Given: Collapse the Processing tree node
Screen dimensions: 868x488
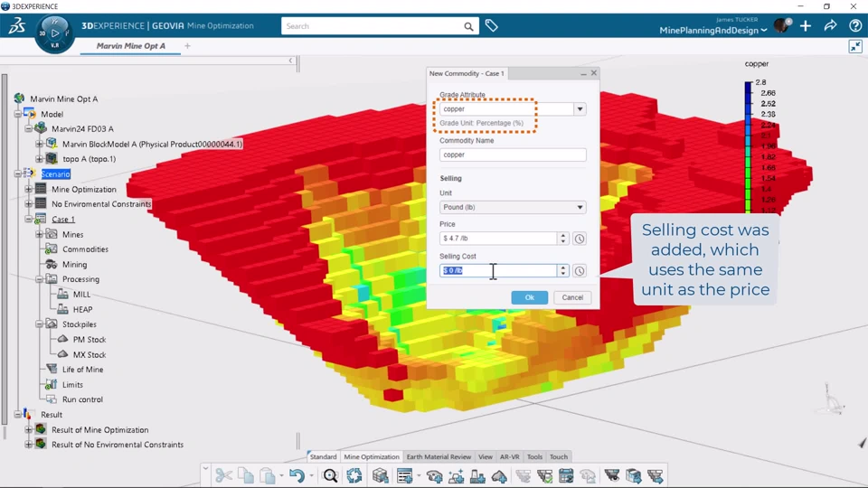Looking at the screenshot, I should pos(39,279).
